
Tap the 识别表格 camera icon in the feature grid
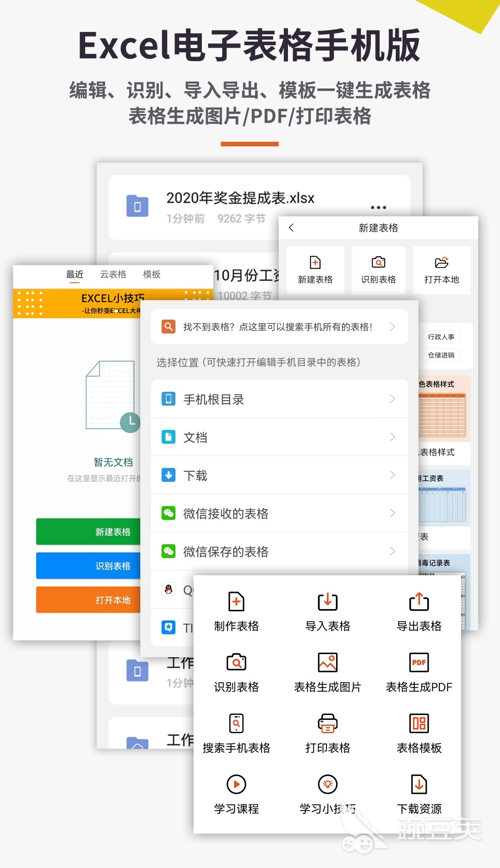(x=236, y=662)
